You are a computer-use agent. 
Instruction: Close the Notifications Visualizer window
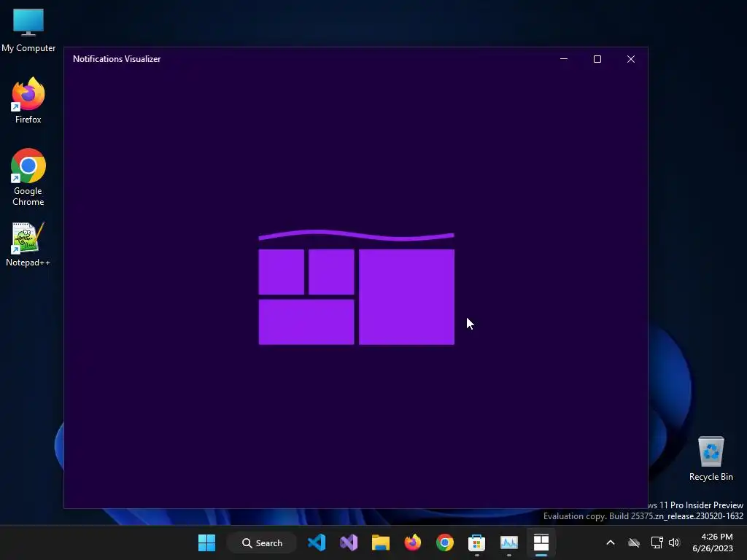click(x=631, y=59)
